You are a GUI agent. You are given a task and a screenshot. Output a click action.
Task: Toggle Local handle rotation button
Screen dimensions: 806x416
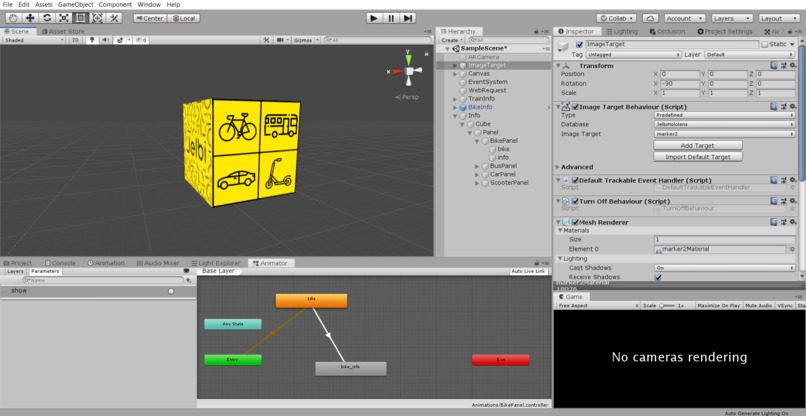pyautogui.click(x=184, y=18)
